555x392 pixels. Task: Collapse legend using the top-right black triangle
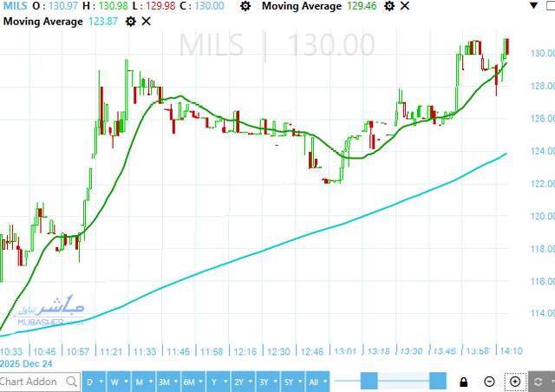tap(533, 7)
